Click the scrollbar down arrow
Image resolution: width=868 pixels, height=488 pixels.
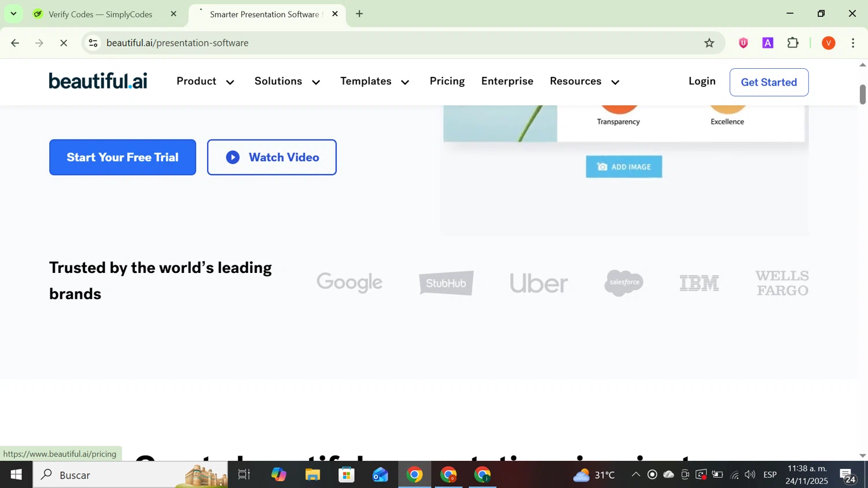coord(862,456)
